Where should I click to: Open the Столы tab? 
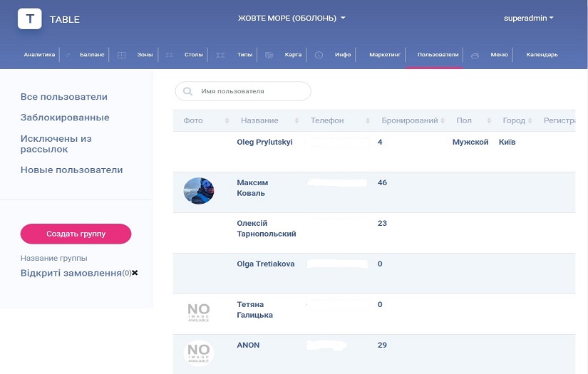[193, 55]
